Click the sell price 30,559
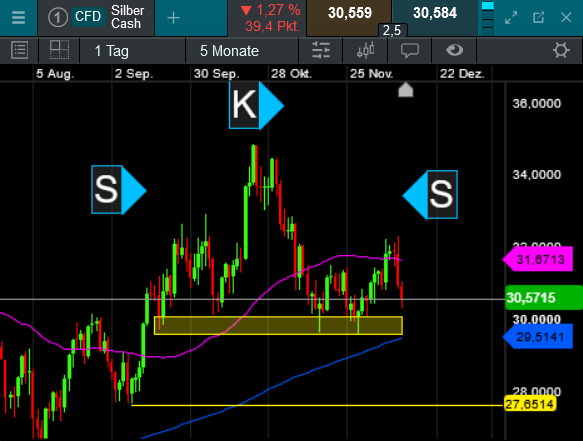 (x=349, y=13)
